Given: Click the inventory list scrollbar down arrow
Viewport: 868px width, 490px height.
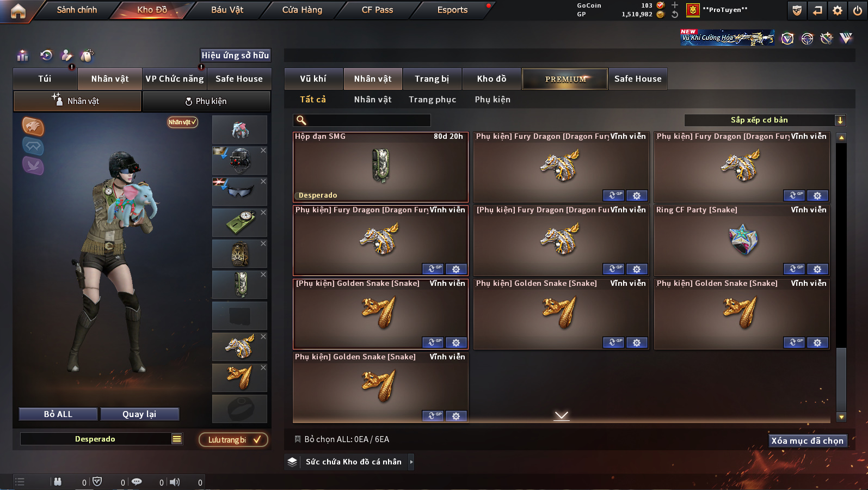Looking at the screenshot, I should pos(841,418).
